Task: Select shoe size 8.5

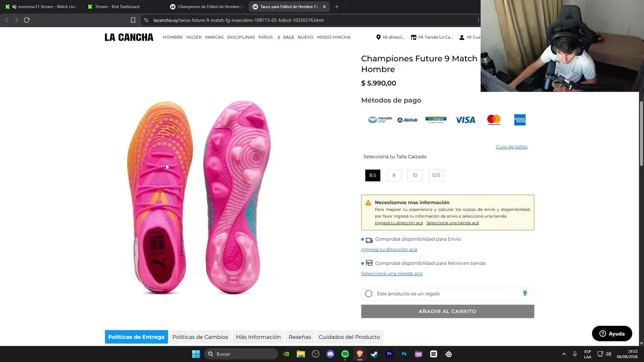Action: pyautogui.click(x=372, y=175)
